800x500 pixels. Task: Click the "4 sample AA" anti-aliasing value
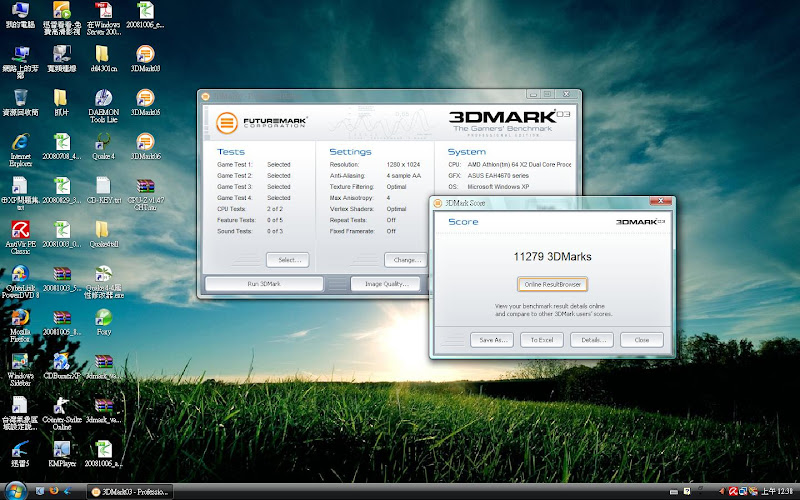pos(404,176)
